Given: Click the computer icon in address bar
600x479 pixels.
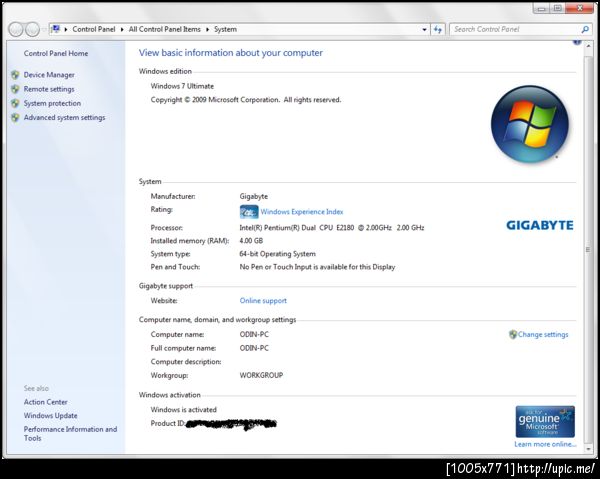Looking at the screenshot, I should click(56, 29).
